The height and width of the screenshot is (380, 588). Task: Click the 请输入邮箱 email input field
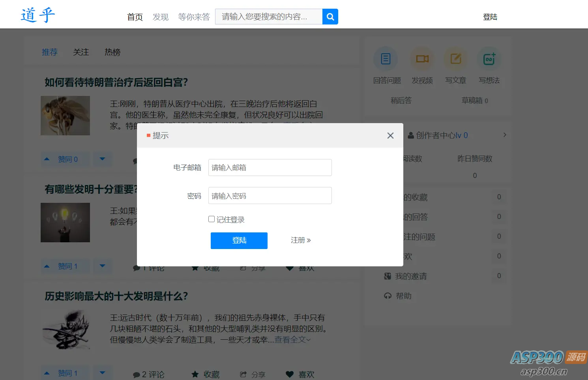tap(270, 167)
